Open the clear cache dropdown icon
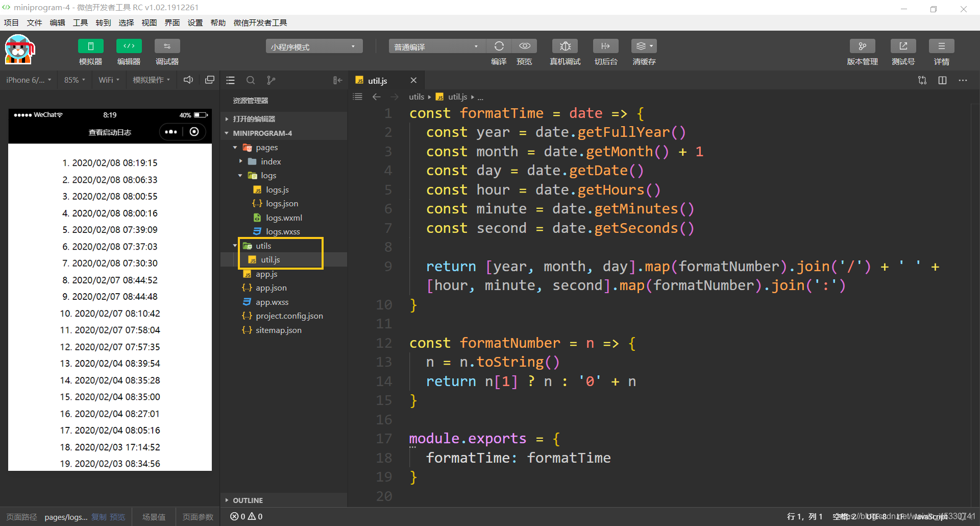980x526 pixels. point(644,46)
